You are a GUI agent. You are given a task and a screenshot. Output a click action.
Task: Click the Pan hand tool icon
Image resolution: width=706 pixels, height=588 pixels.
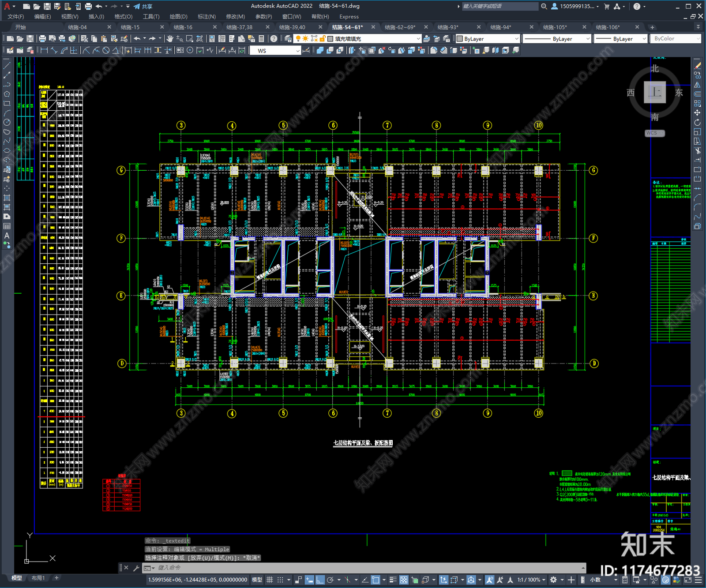(x=170, y=39)
